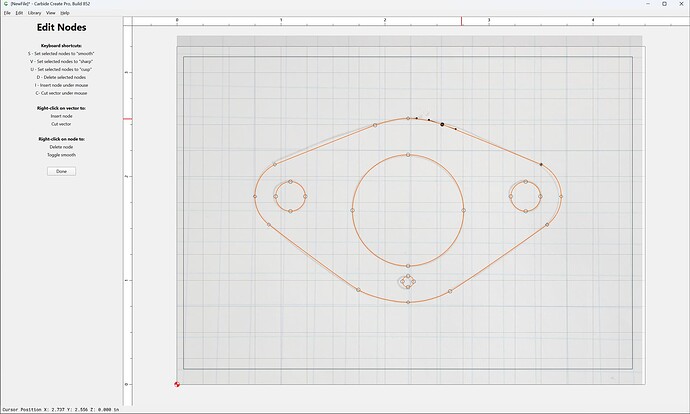Select the dark node at outline's upper-right corner
690x414 pixels.
[x=541, y=165]
